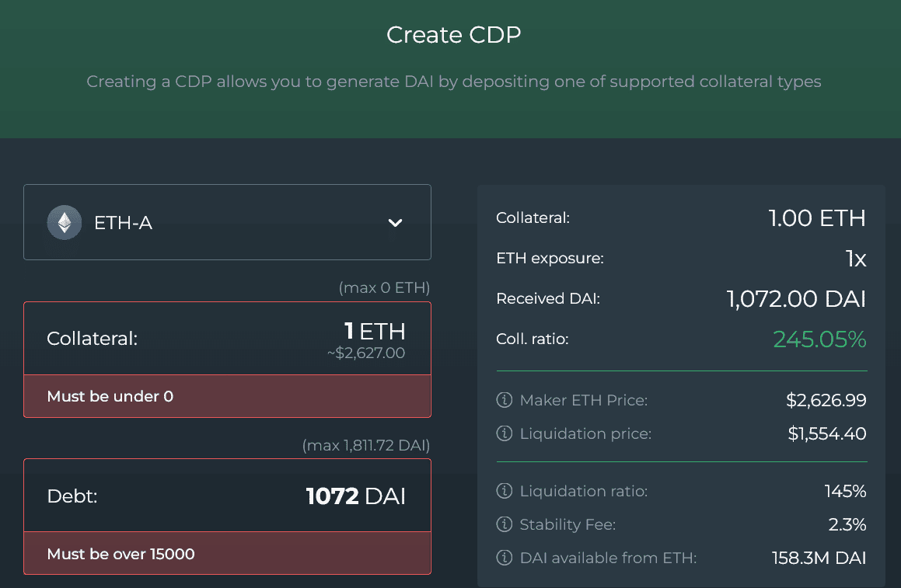Click the max 1,811.72 DAI link
This screenshot has width=901, height=588.
click(x=366, y=445)
